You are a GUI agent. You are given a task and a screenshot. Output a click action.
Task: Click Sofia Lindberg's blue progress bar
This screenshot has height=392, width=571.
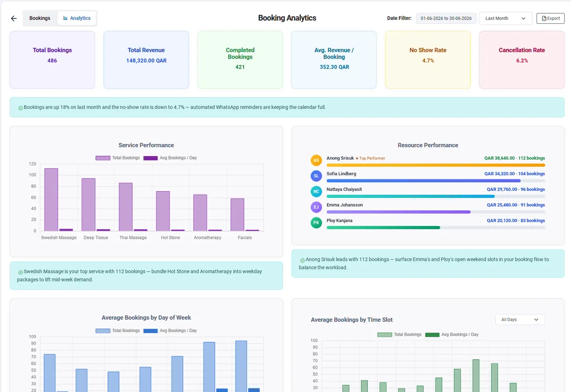(x=423, y=181)
